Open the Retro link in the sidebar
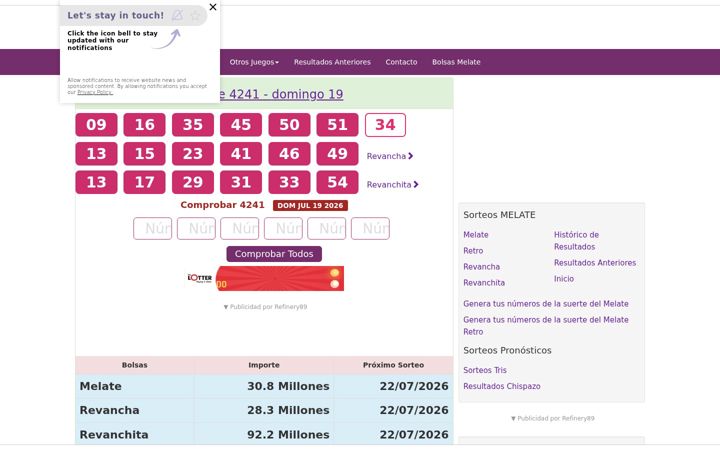This screenshot has height=450, width=720. tap(473, 251)
